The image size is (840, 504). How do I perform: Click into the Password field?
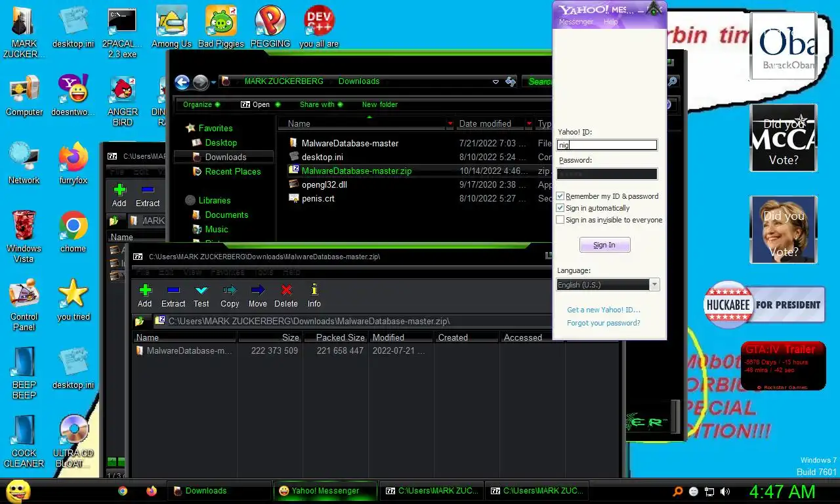pyautogui.click(x=606, y=174)
